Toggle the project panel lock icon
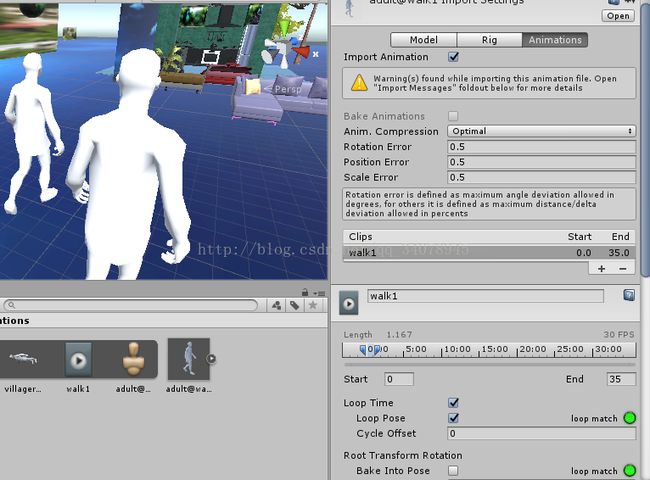The image size is (650, 480). 305,292
